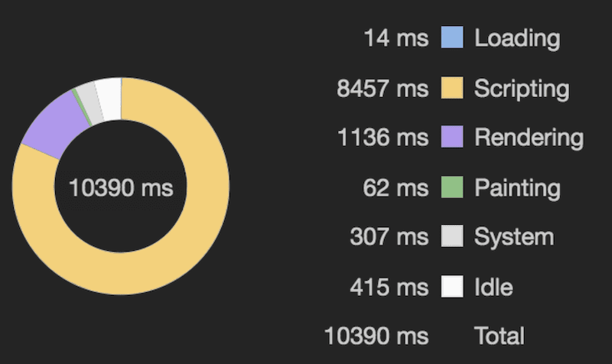This screenshot has height=364, width=612.
Task: Click the purple Rendering segment of the donut
Action: [x=55, y=124]
